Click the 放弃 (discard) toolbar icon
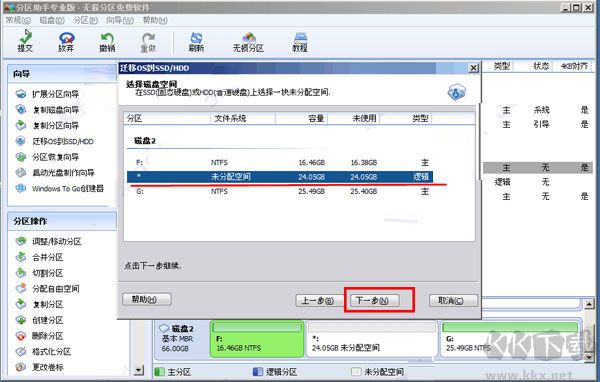600x382 pixels. 66,41
